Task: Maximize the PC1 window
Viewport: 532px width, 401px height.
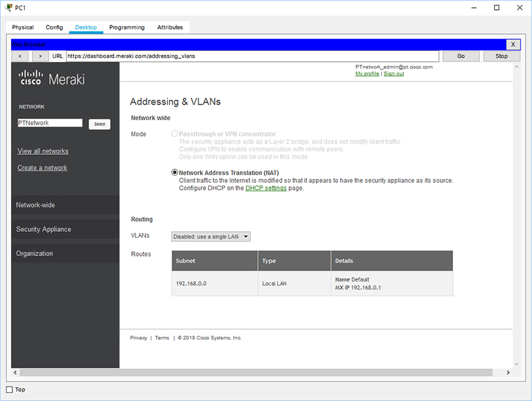Action: coord(496,7)
